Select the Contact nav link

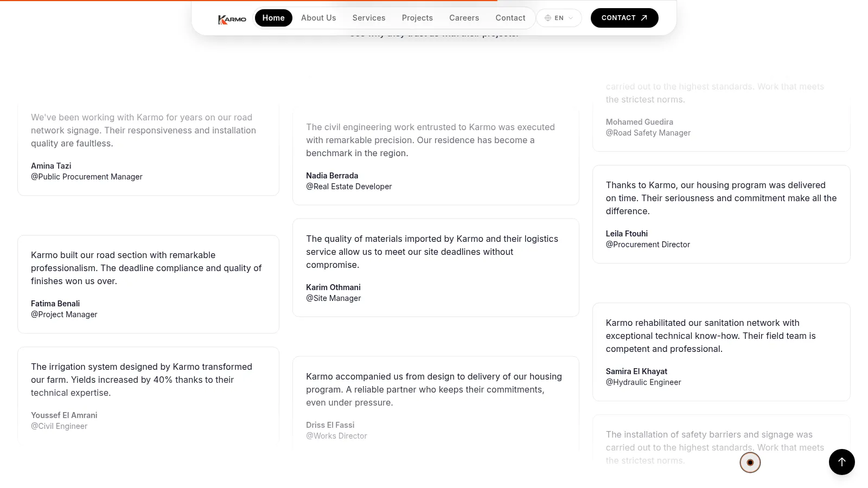[510, 18]
